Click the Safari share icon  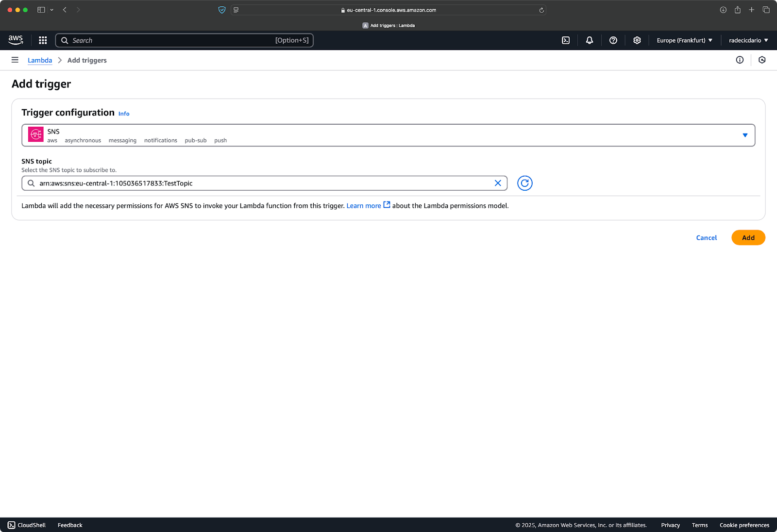point(738,10)
